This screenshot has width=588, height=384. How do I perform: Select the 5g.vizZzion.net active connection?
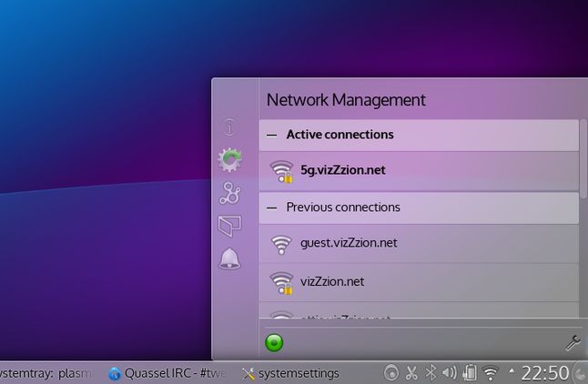pyautogui.click(x=419, y=171)
